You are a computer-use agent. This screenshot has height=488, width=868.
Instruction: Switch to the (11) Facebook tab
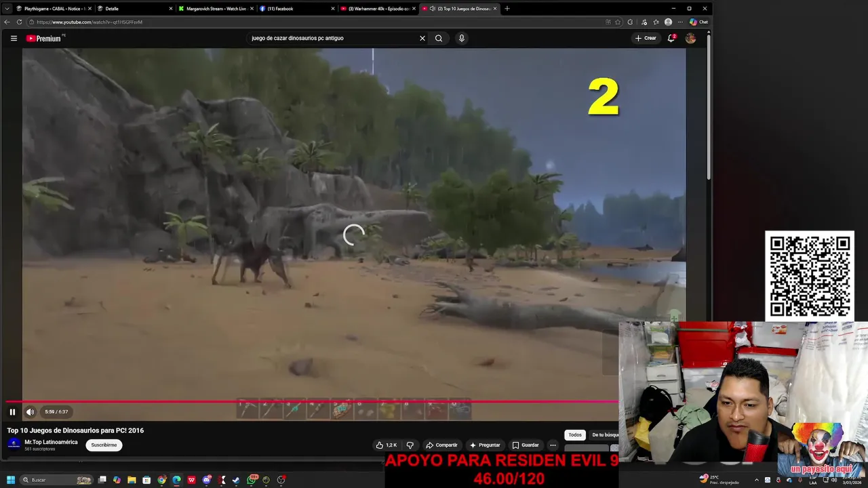(x=296, y=9)
